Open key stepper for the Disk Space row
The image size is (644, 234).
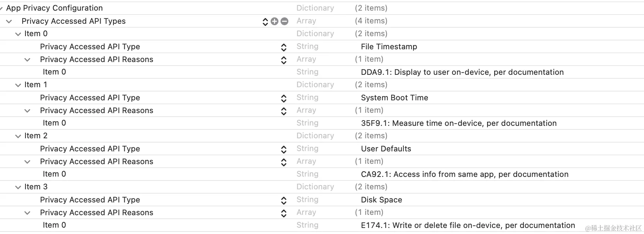[x=283, y=200]
